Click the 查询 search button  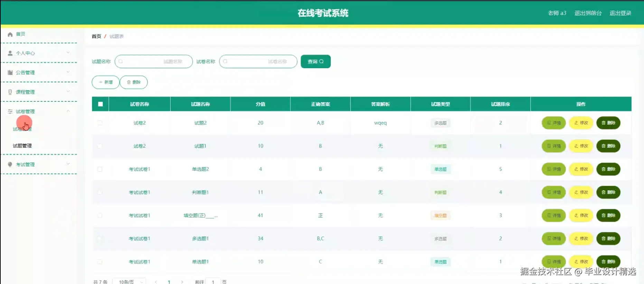tap(316, 61)
